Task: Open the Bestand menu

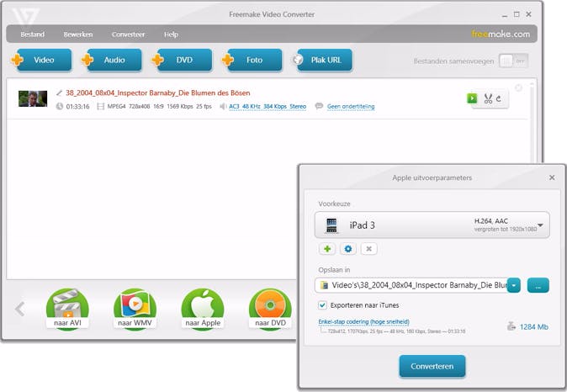Action: pos(32,34)
